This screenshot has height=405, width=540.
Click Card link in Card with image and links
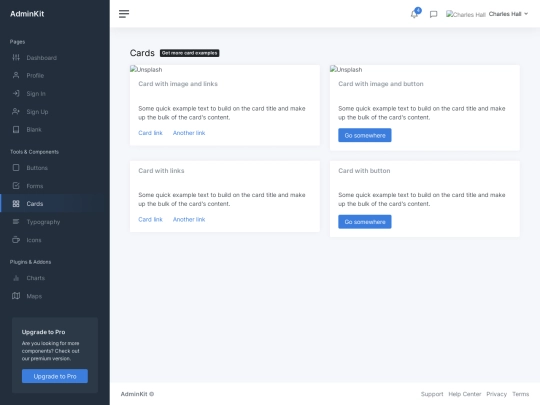click(150, 133)
